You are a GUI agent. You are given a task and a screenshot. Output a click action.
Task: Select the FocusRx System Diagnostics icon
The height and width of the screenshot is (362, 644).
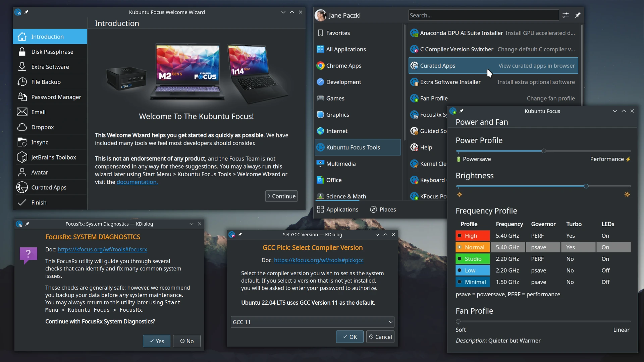[x=414, y=115]
